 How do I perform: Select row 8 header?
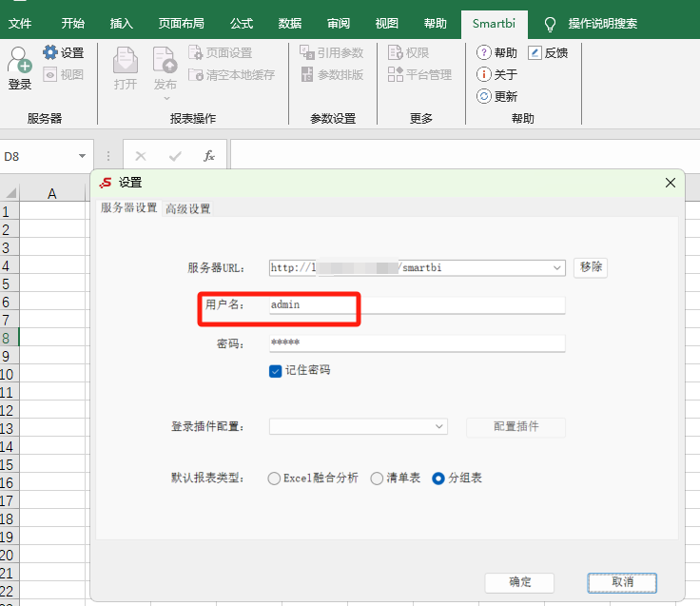(x=10, y=338)
